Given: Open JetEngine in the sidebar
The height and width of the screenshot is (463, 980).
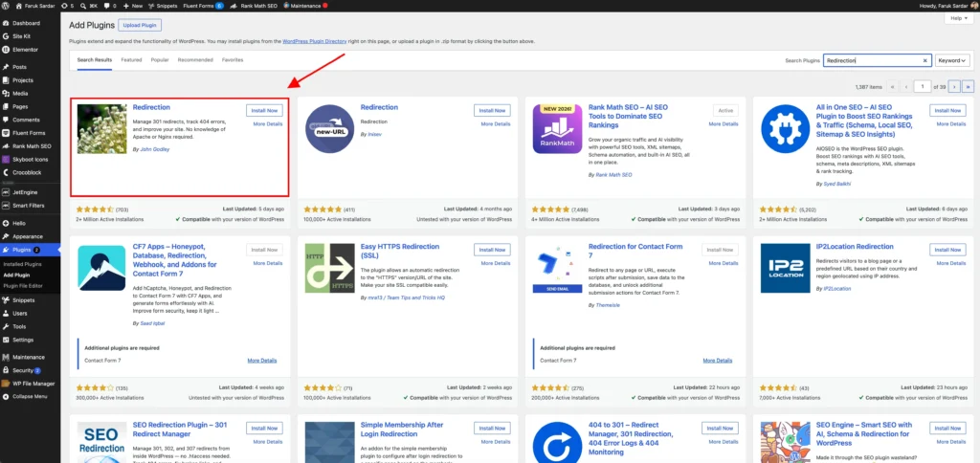Looking at the screenshot, I should pos(25,192).
